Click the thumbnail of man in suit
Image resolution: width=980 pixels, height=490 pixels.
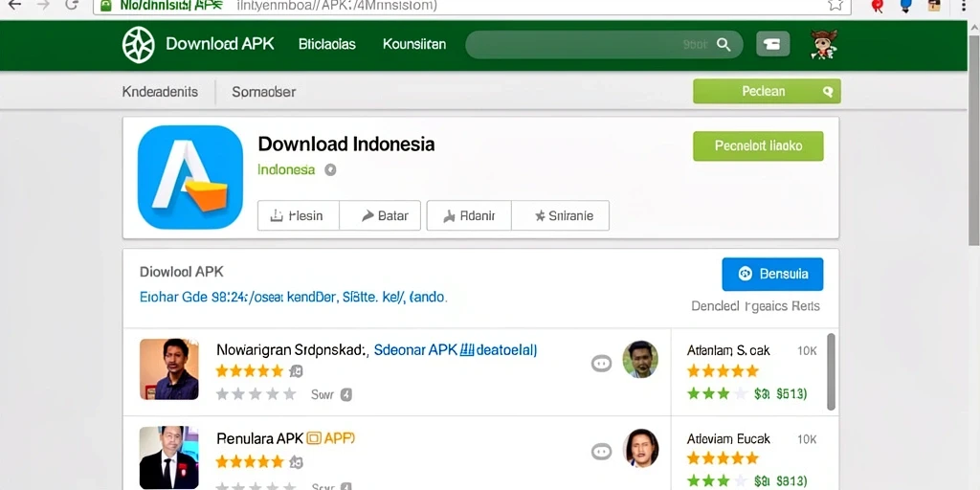point(168,457)
